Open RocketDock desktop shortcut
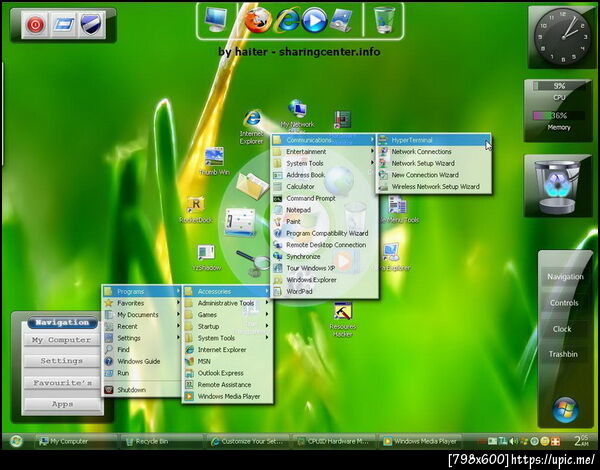 tap(196, 210)
